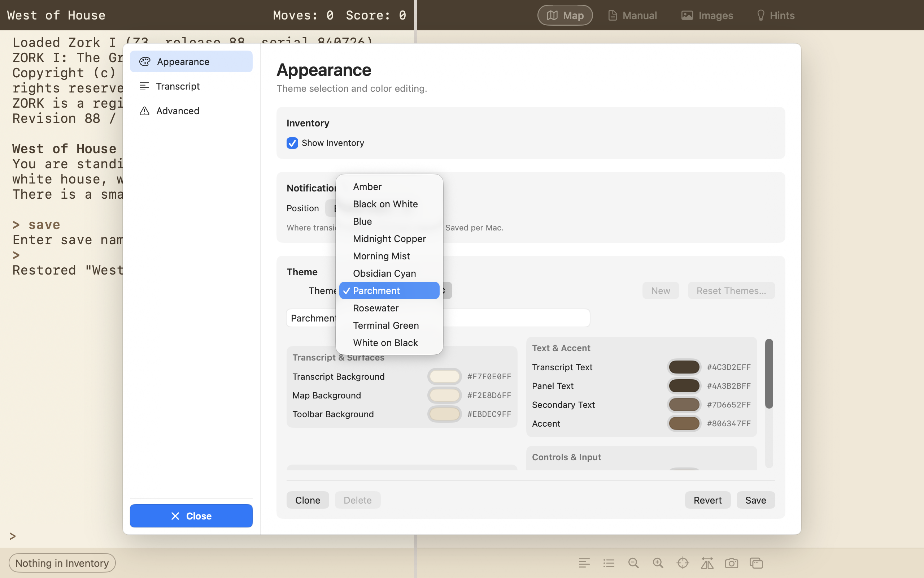Open Transcript Text color swatch
The height and width of the screenshot is (578, 924).
(684, 367)
